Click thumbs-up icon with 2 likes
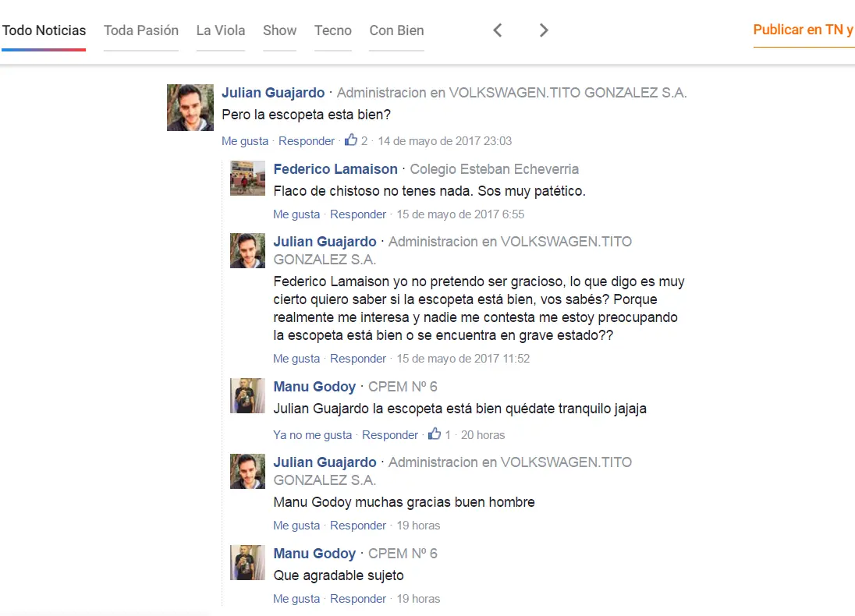Image resolution: width=855 pixels, height=616 pixels. tap(351, 140)
